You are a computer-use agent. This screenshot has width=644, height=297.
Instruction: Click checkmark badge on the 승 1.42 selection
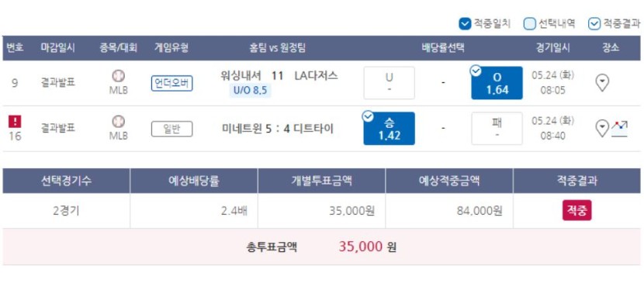368,117
